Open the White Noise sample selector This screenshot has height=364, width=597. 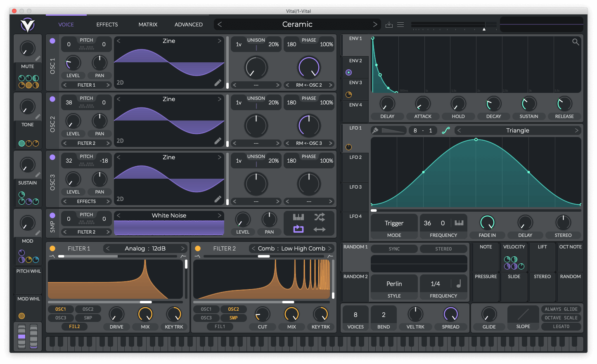[169, 215]
